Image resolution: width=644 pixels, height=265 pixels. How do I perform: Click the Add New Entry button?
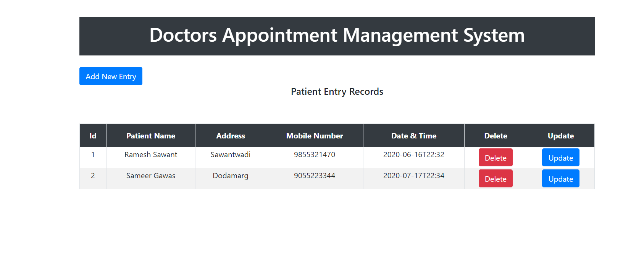111,76
